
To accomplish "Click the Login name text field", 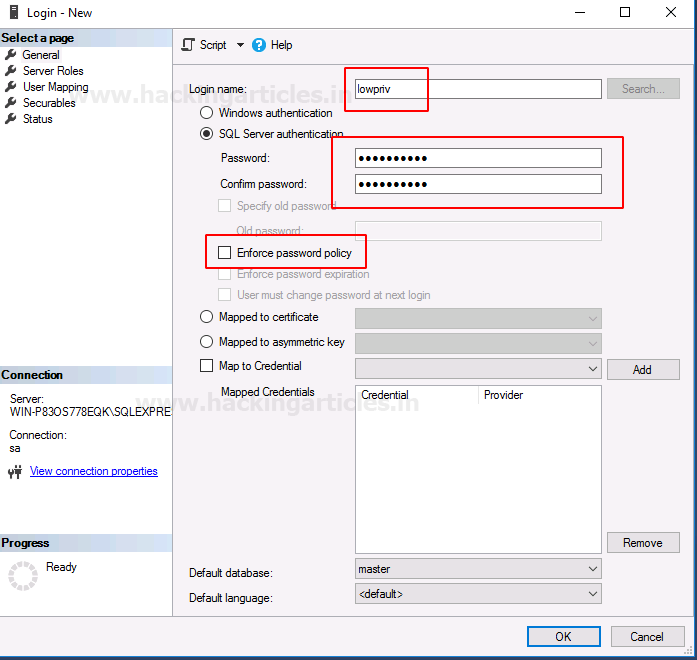I will coord(478,89).
